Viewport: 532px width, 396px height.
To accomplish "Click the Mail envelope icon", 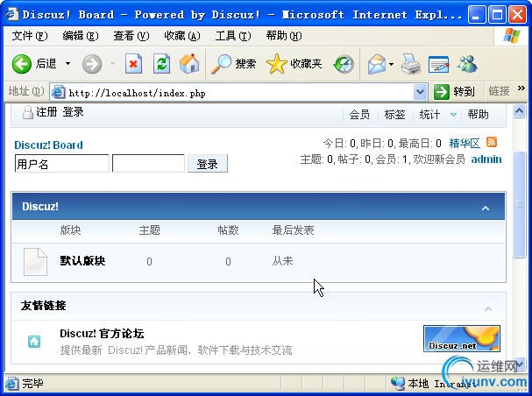I will (x=377, y=64).
